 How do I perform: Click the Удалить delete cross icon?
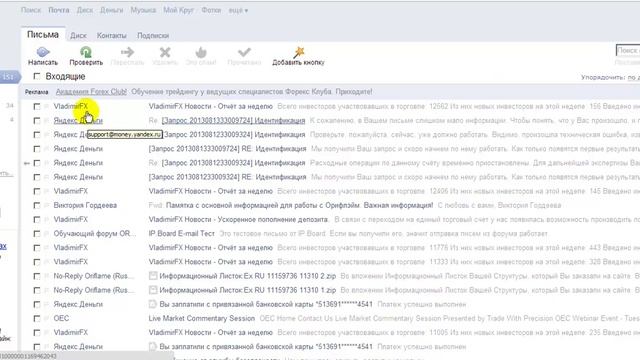165,52
